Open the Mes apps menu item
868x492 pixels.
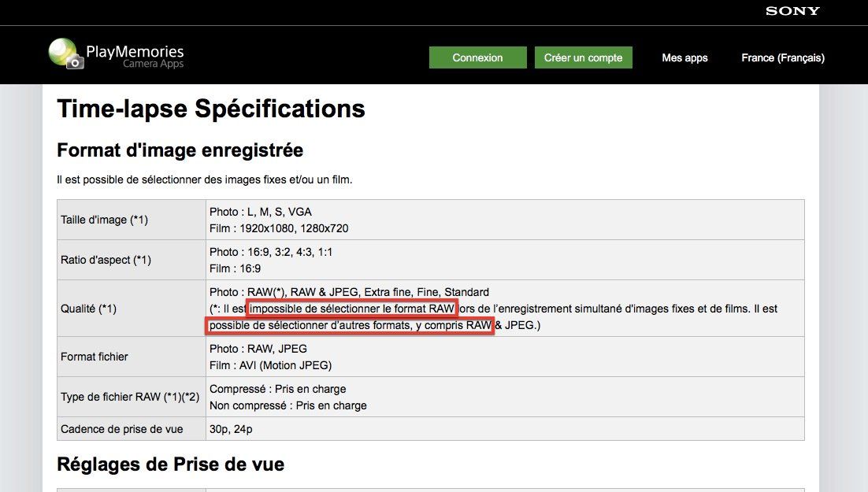tap(684, 57)
